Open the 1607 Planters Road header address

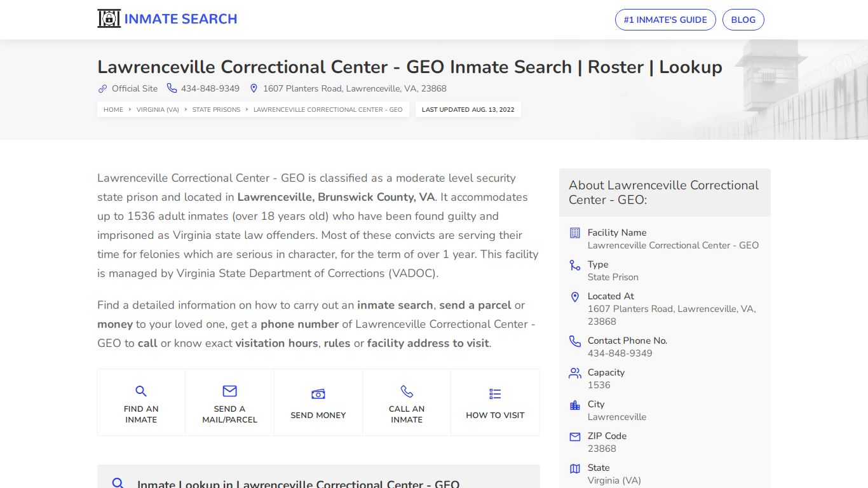(355, 88)
